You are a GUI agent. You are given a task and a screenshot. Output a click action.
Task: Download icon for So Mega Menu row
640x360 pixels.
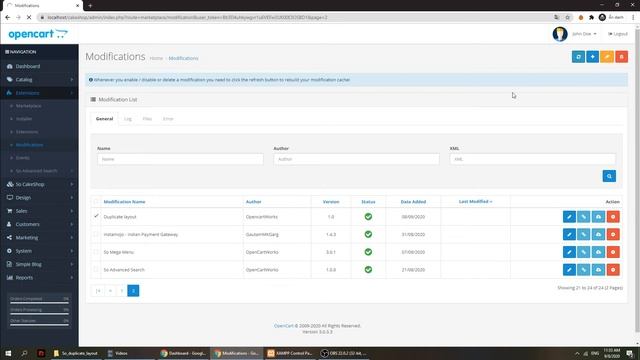tap(598, 252)
